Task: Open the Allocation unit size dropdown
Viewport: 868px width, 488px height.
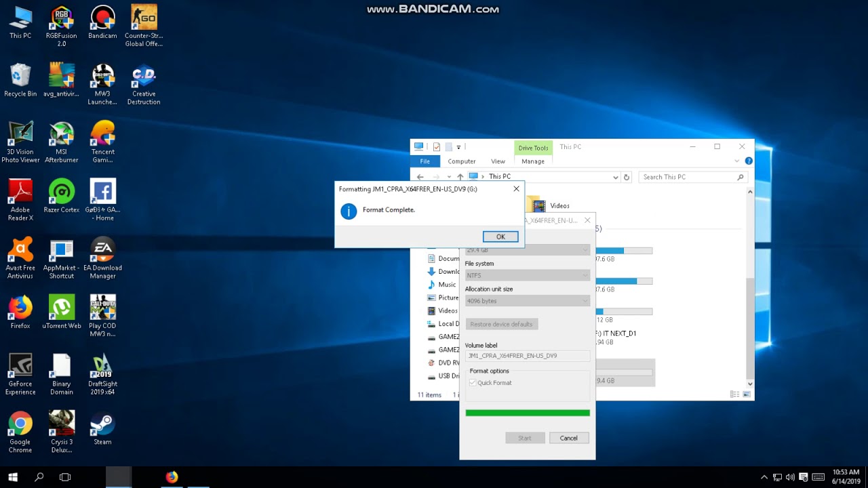Action: (x=528, y=301)
